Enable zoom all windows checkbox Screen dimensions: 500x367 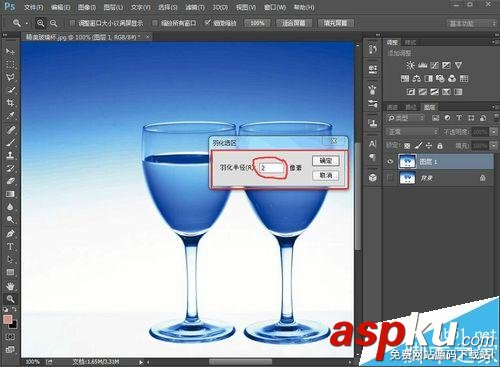[x=155, y=23]
